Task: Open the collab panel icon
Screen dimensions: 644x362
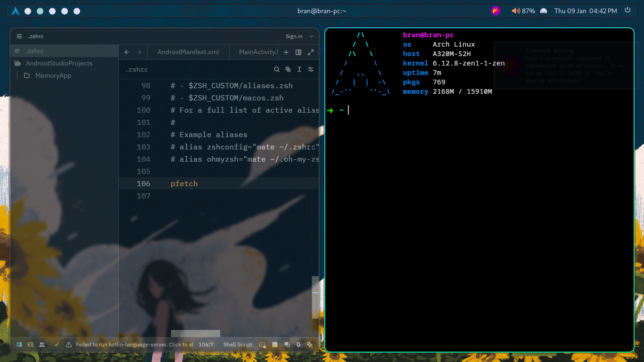Action: coord(42,345)
